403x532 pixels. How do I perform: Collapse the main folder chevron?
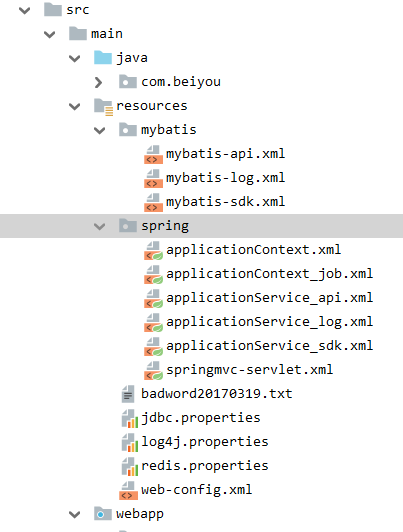click(50, 34)
